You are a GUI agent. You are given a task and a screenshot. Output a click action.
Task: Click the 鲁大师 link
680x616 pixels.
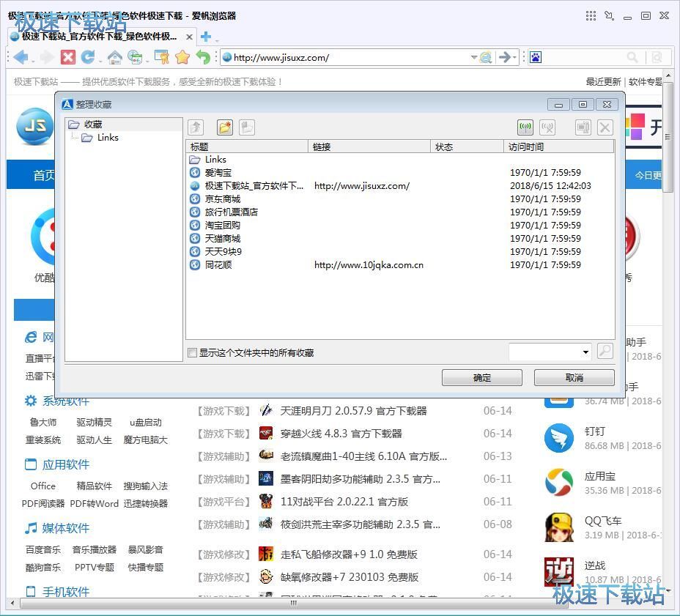tap(43, 422)
